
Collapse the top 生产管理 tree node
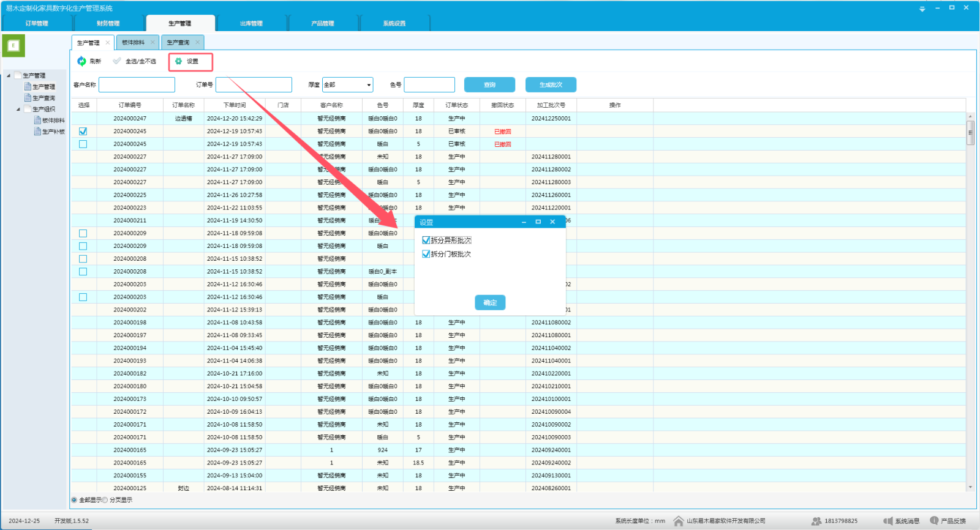point(9,76)
